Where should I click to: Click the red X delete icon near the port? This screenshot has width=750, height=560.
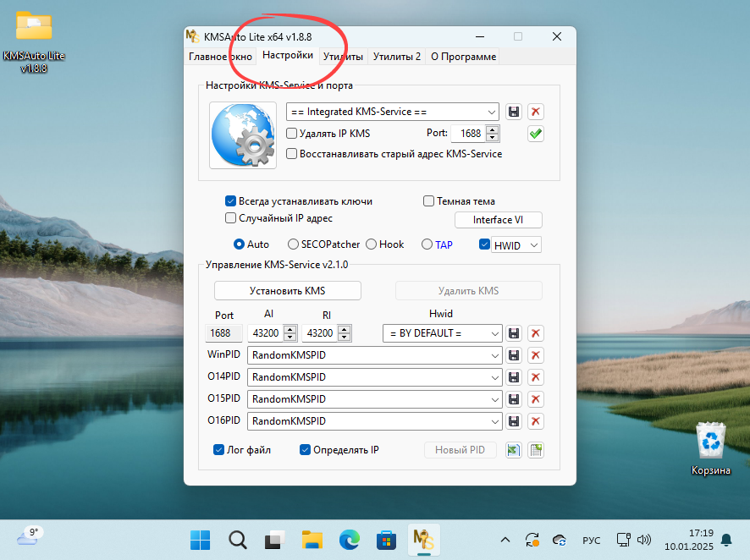[x=535, y=111]
